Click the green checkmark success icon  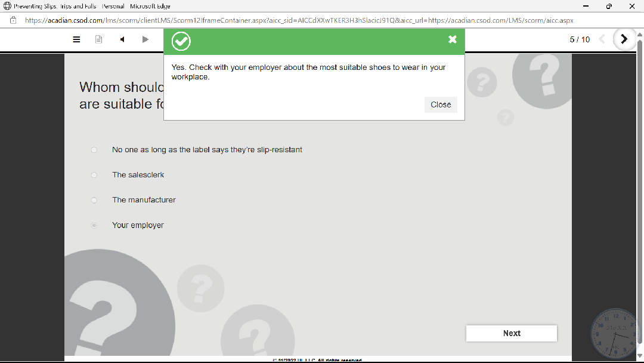pyautogui.click(x=181, y=41)
